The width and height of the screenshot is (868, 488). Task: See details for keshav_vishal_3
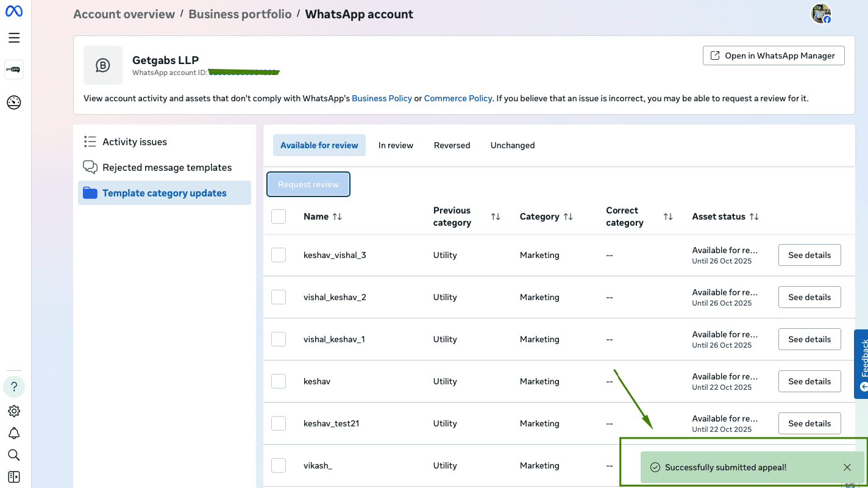[x=809, y=255]
